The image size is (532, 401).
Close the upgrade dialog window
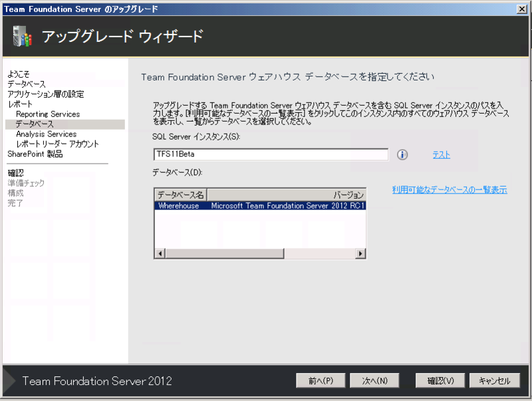522,9
